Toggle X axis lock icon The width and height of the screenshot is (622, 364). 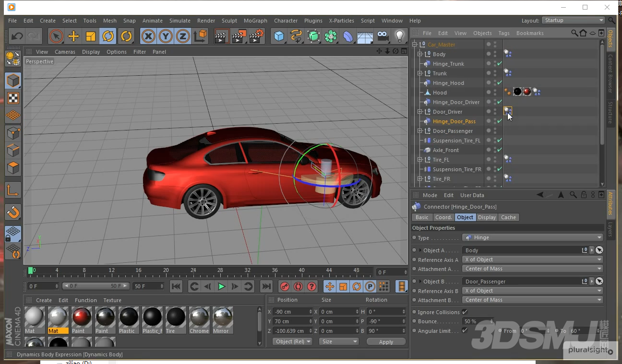(x=148, y=36)
